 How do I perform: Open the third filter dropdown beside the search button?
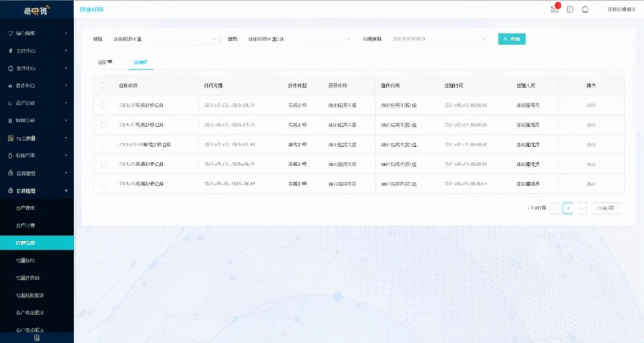[x=439, y=39]
